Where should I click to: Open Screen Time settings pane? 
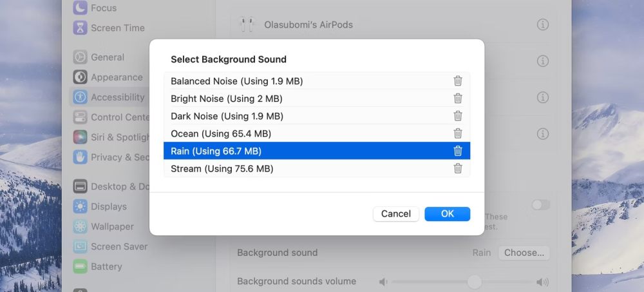[117, 28]
